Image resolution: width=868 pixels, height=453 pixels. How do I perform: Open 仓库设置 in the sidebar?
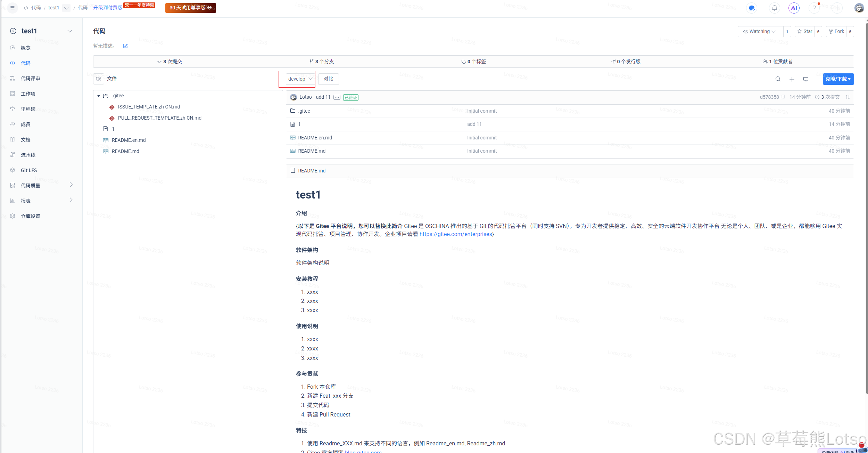click(x=31, y=216)
